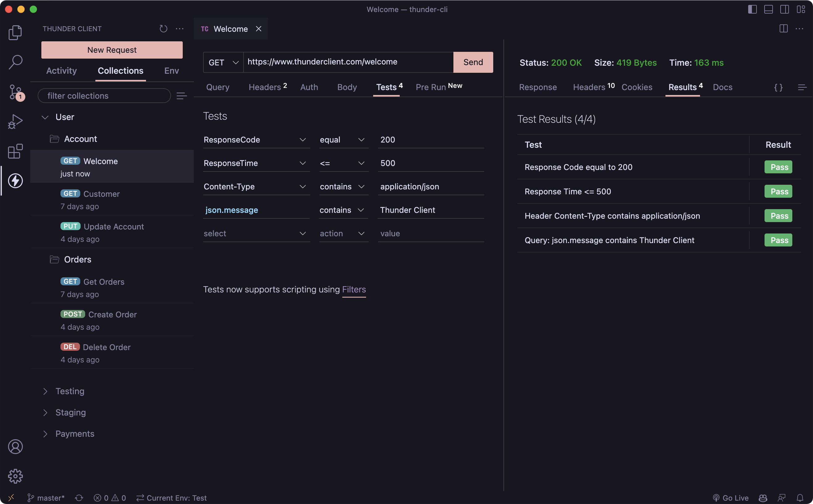813x504 pixels.
Task: Click the Filters link in tests panel
Action: [x=354, y=289]
